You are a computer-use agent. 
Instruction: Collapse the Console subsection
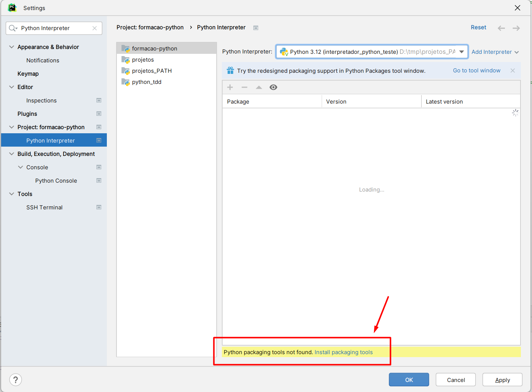pos(20,167)
